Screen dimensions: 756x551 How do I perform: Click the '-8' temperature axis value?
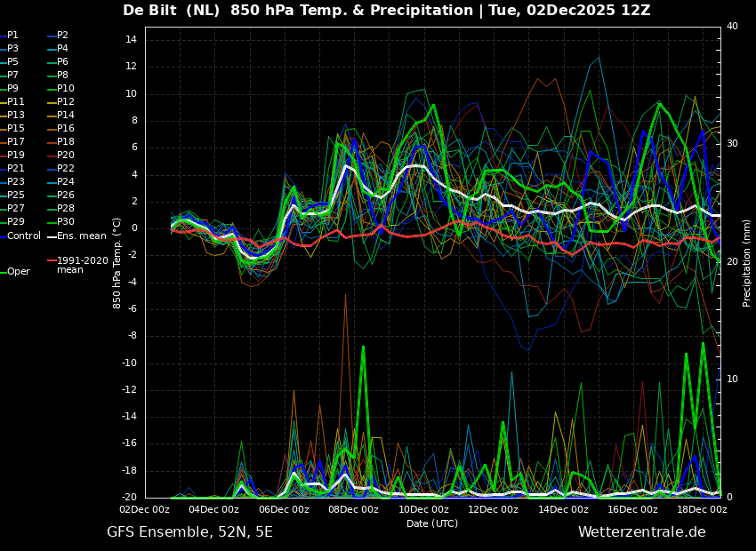coord(133,336)
